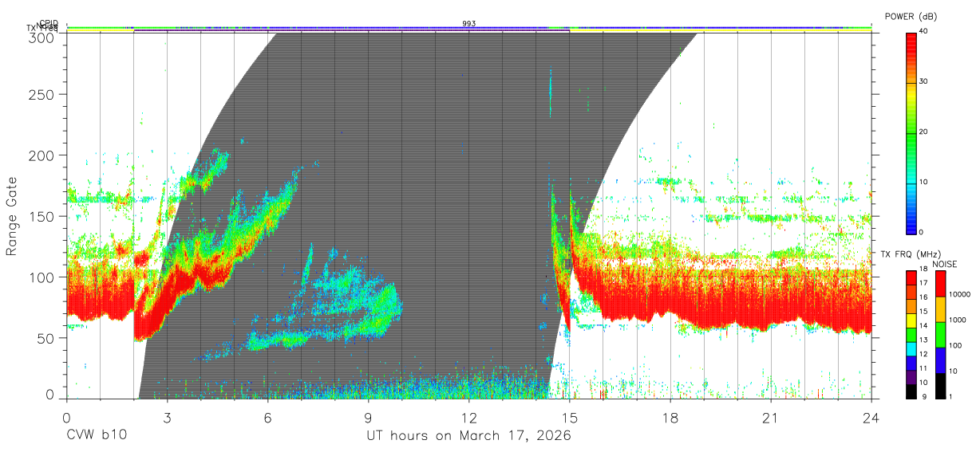
Task: Click the Range Gate axis title
Action: pyautogui.click(x=12, y=217)
